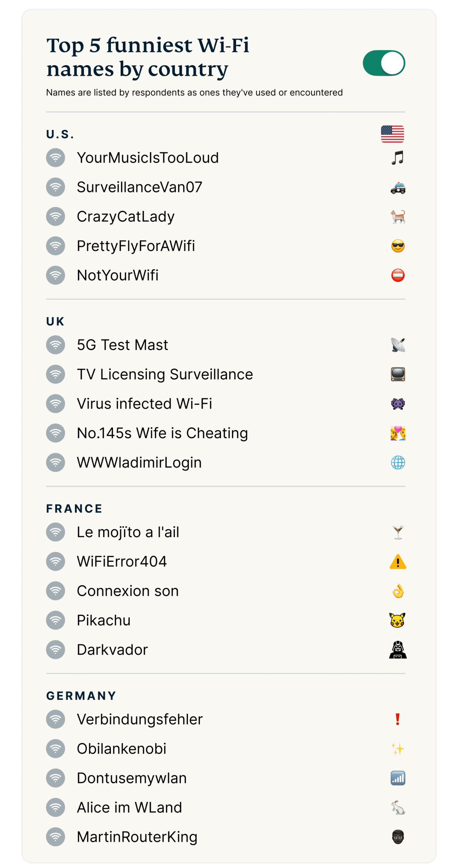Viewport: 458px width, 868px height.
Task: Click the signal bars chart icon
Action: (398, 778)
